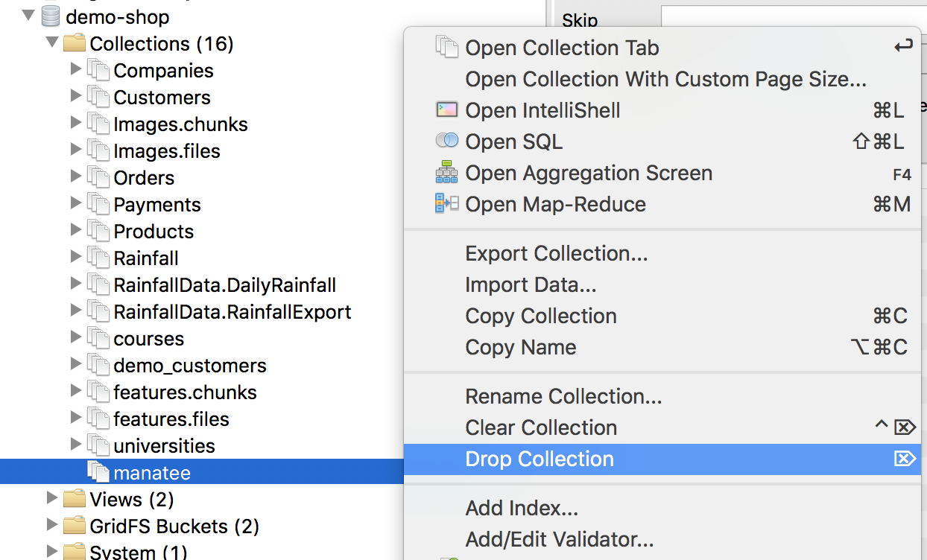Expand the Views folder

coord(51,498)
